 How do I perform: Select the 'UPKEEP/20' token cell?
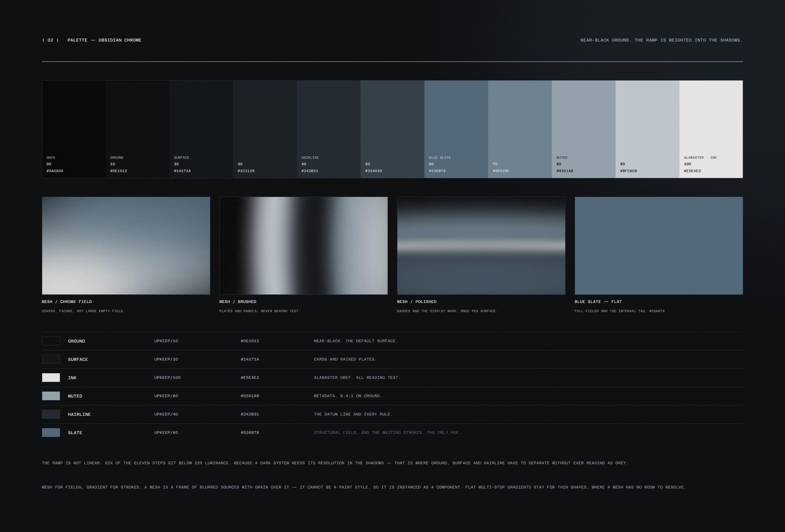point(166,359)
